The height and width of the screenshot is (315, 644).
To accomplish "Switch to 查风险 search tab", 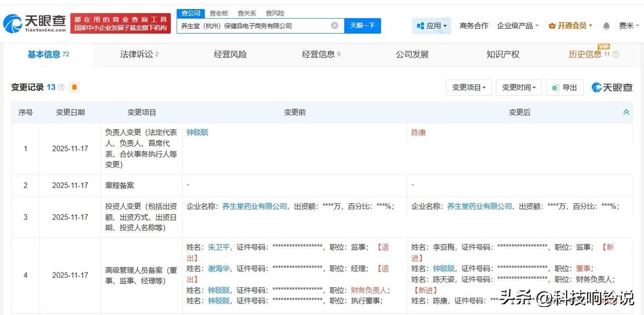I will coord(275,13).
